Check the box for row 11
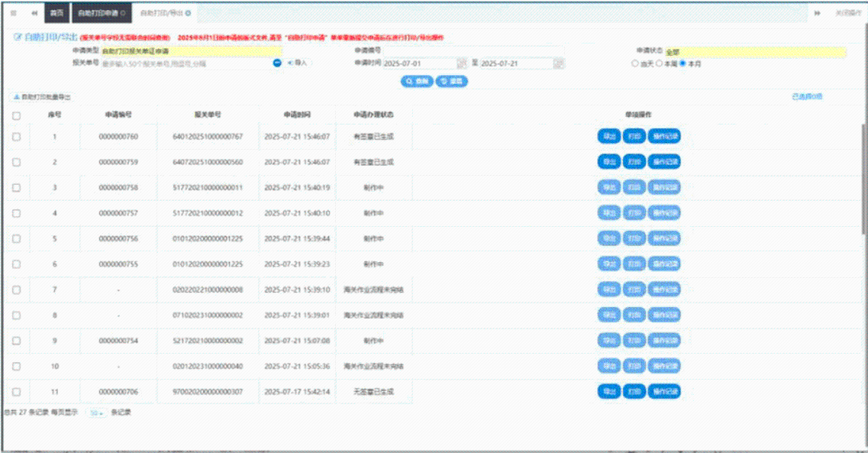Viewport: 868px width, 453px height. point(16,392)
